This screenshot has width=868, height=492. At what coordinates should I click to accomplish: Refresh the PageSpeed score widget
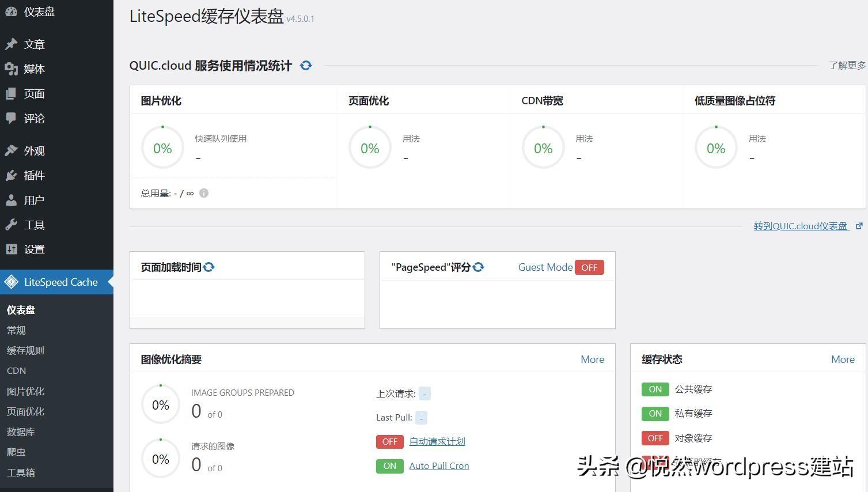click(478, 267)
